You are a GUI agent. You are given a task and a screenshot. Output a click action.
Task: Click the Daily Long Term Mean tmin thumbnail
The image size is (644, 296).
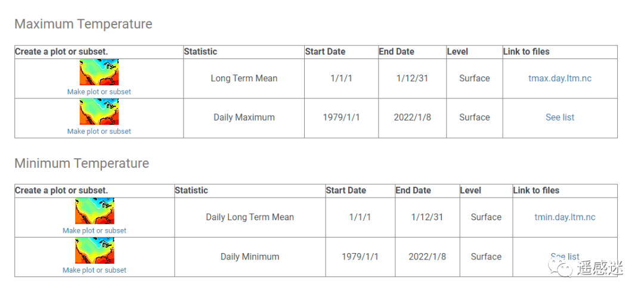[x=95, y=211]
